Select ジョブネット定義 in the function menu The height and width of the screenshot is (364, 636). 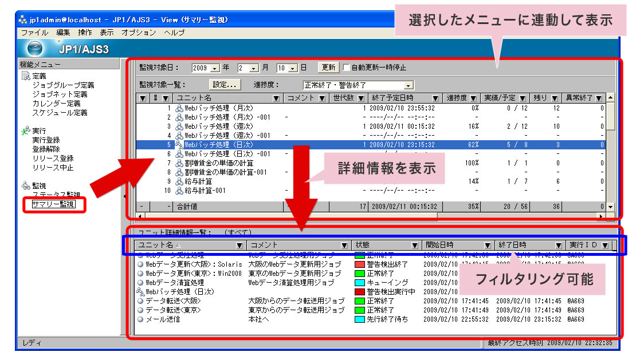tap(60, 94)
